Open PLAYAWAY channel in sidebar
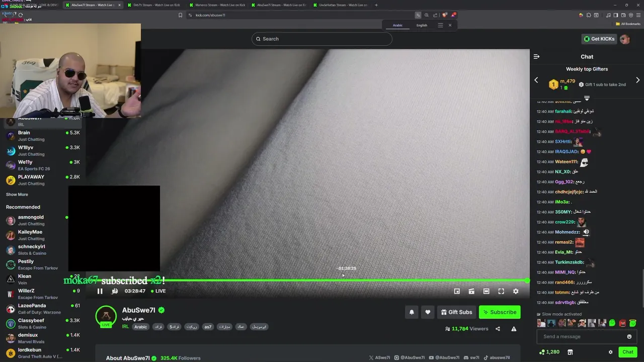This screenshot has height=362, width=644. (43, 180)
